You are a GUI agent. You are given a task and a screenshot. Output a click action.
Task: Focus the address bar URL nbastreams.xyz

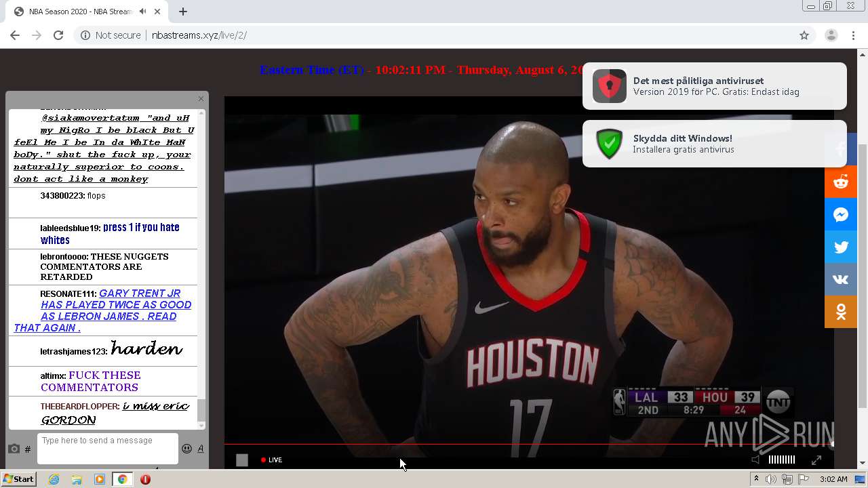click(199, 35)
